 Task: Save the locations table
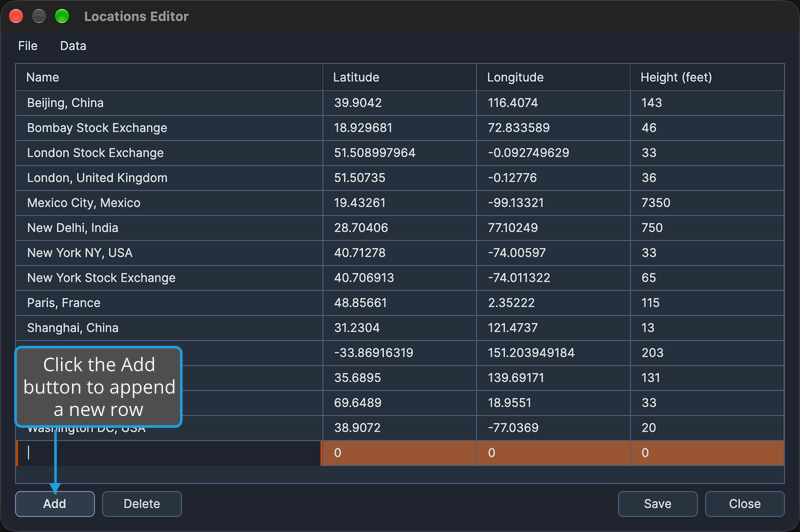(x=658, y=504)
